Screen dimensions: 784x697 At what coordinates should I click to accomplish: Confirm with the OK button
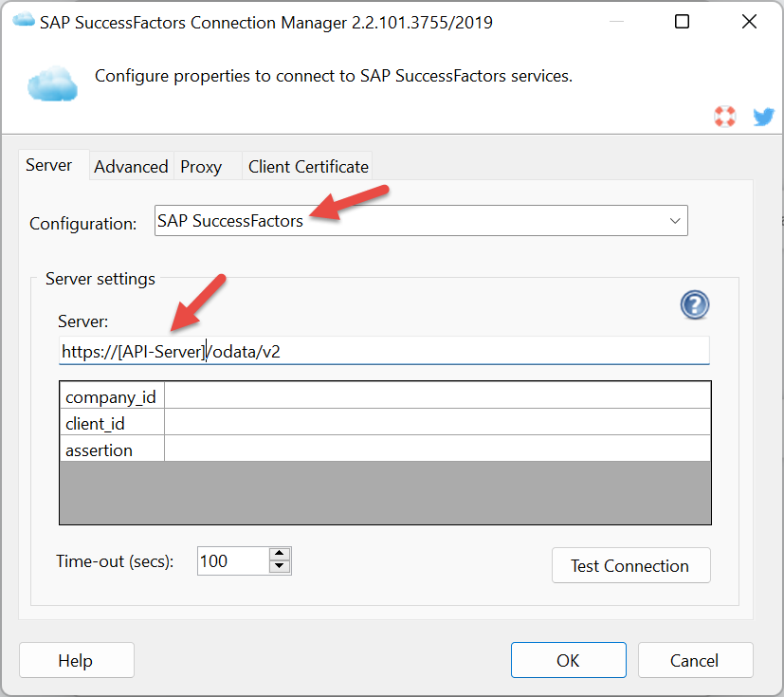pyautogui.click(x=569, y=660)
